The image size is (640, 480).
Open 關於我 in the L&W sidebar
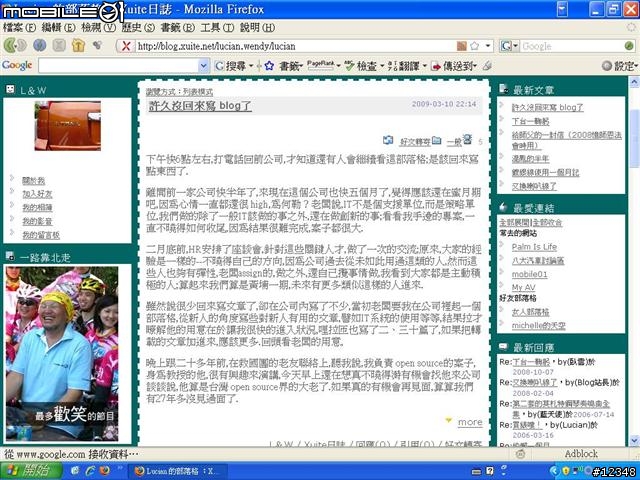coord(33,180)
